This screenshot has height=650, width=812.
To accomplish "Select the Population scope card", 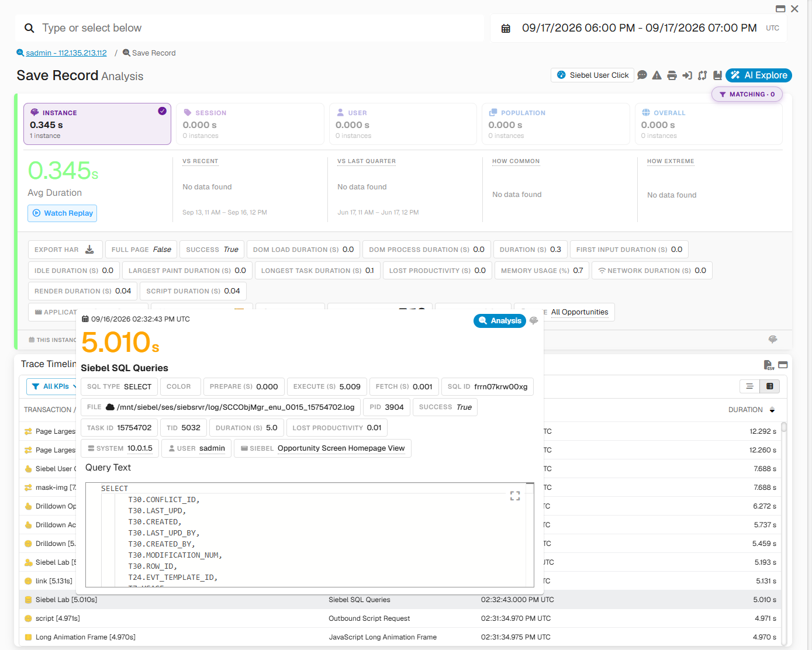I will tap(556, 124).
